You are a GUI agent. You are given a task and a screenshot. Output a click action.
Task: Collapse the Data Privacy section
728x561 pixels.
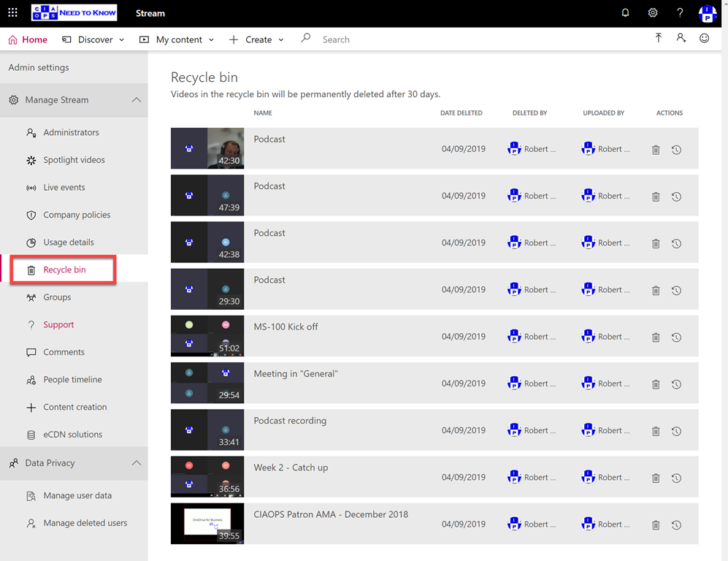137,463
